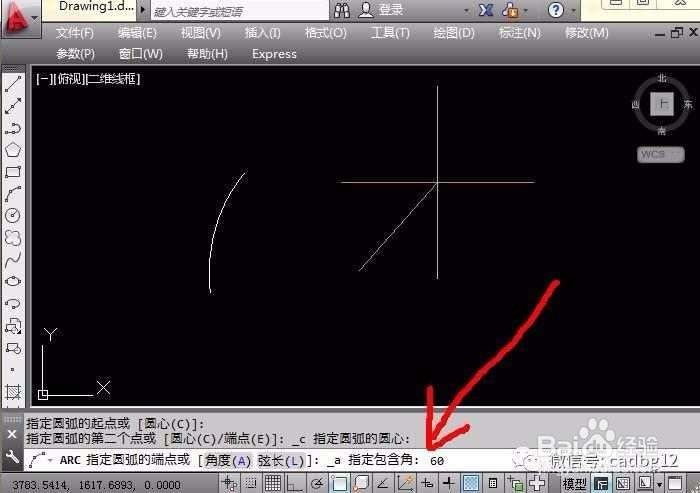
Task: Expand the annotation scale dropdown arrow
Action: [659, 485]
